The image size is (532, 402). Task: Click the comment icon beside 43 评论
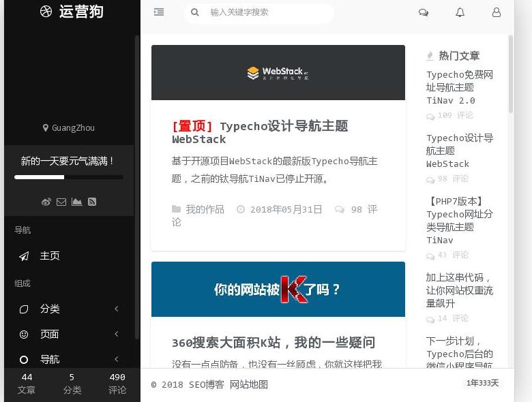tap(430, 256)
